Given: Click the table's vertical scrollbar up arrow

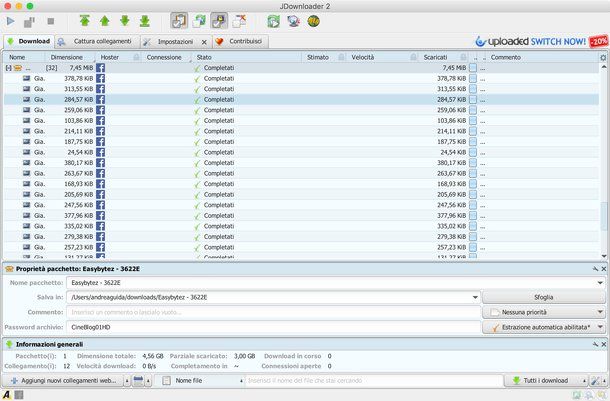Looking at the screenshot, I should click(604, 67).
